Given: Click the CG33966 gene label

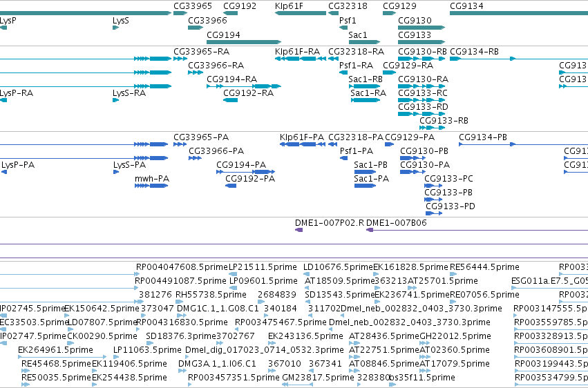Looking at the screenshot, I should click(207, 20).
